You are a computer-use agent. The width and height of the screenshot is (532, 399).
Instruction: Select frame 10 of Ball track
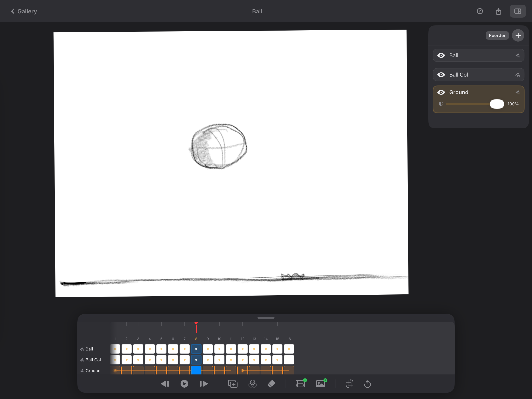pos(219,349)
